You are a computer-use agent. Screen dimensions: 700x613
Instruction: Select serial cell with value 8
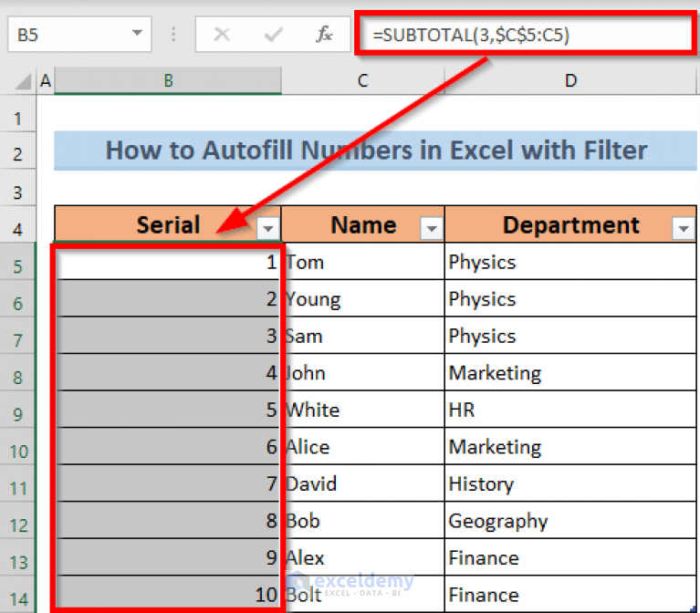(168, 521)
